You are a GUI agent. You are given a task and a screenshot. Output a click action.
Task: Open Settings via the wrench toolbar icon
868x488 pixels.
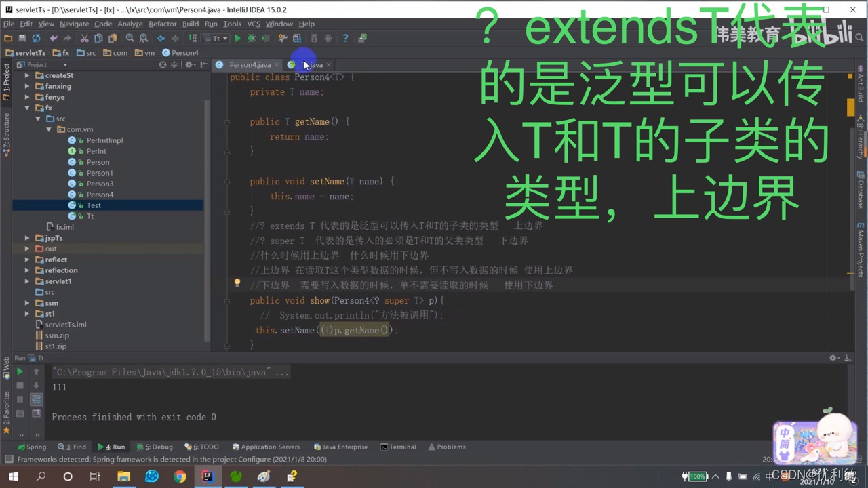point(281,38)
